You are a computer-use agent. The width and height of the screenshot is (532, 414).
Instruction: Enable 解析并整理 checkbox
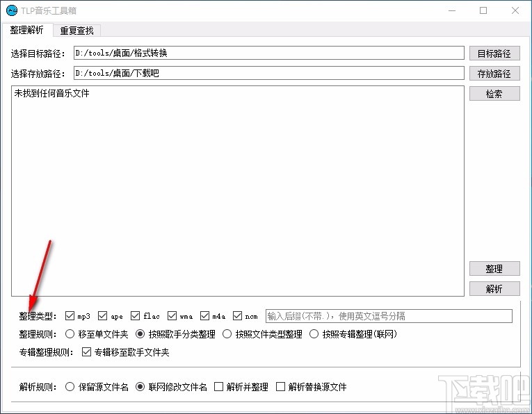219,386
